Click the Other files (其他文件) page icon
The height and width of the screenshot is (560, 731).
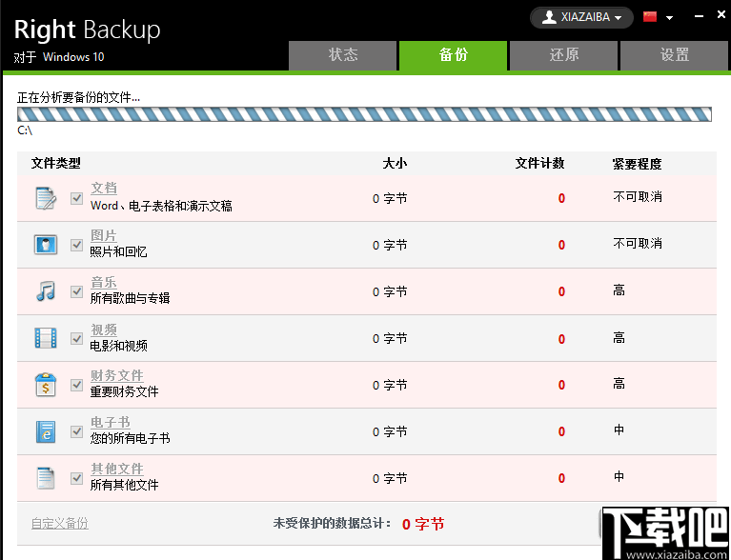(x=46, y=478)
